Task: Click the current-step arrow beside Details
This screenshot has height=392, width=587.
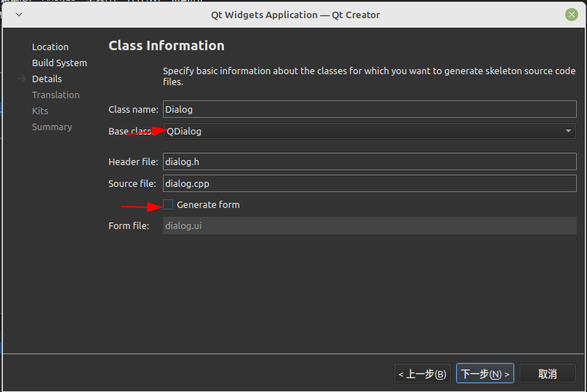Action: tap(22, 79)
